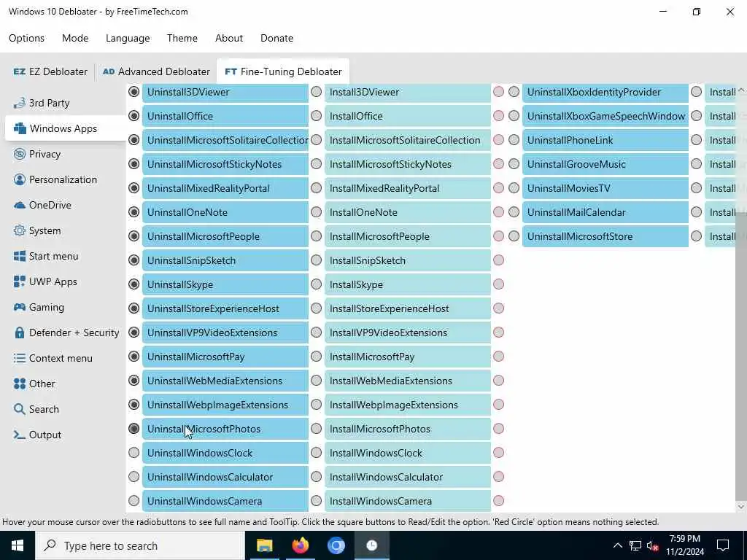
Task: Open the taskbar clock showing 7:59 PM
Action: click(x=684, y=545)
